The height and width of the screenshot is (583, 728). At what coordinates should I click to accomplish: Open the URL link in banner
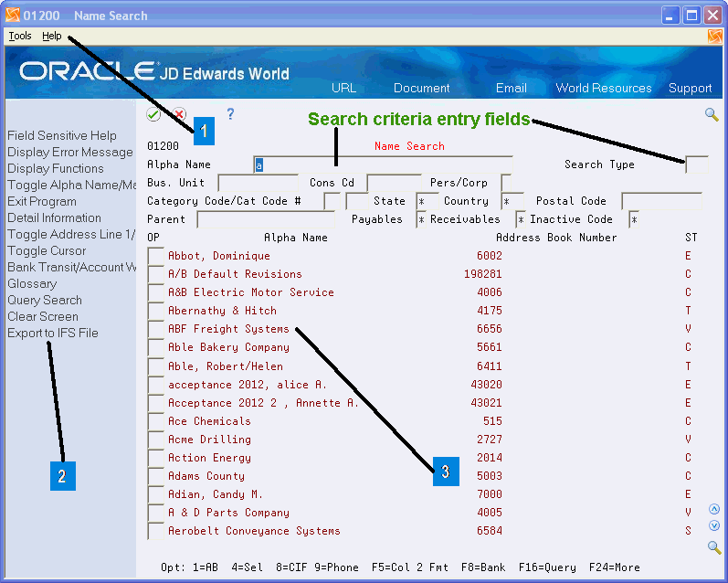pyautogui.click(x=343, y=88)
